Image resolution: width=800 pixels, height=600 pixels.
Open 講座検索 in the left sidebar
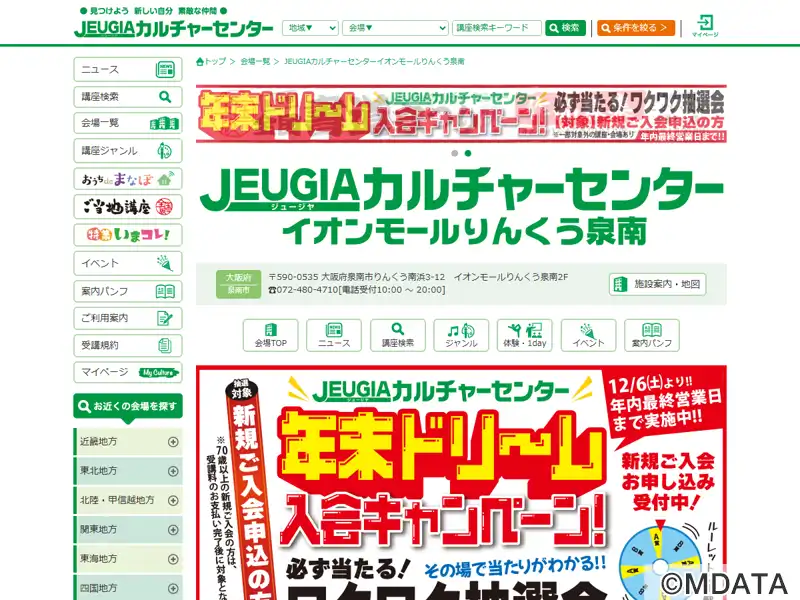[x=128, y=96]
